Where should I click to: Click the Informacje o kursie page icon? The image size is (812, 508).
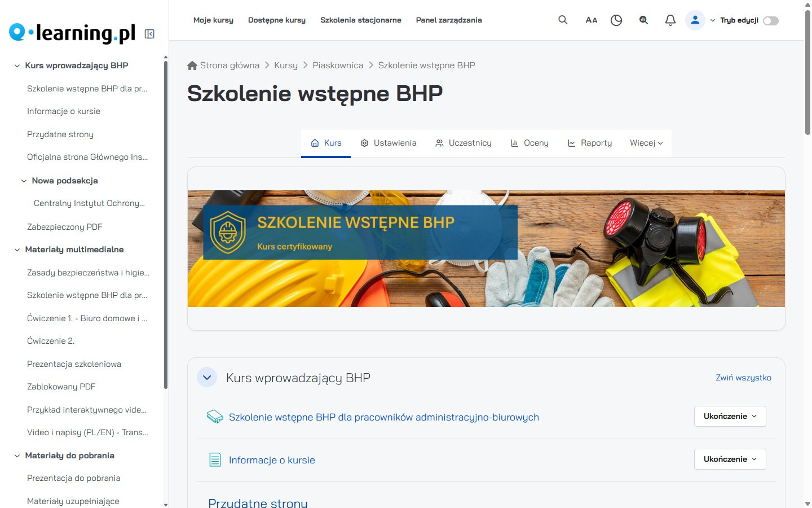pyautogui.click(x=215, y=460)
